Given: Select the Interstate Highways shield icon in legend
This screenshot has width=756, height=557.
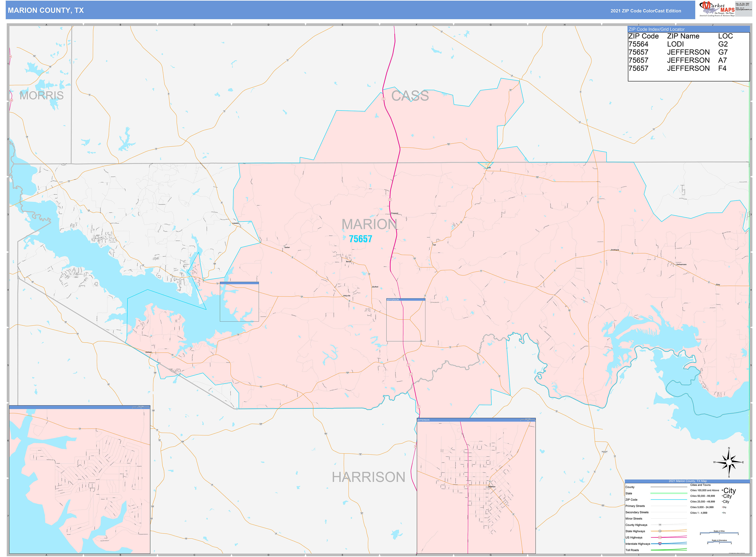Looking at the screenshot, I should tap(660, 543).
